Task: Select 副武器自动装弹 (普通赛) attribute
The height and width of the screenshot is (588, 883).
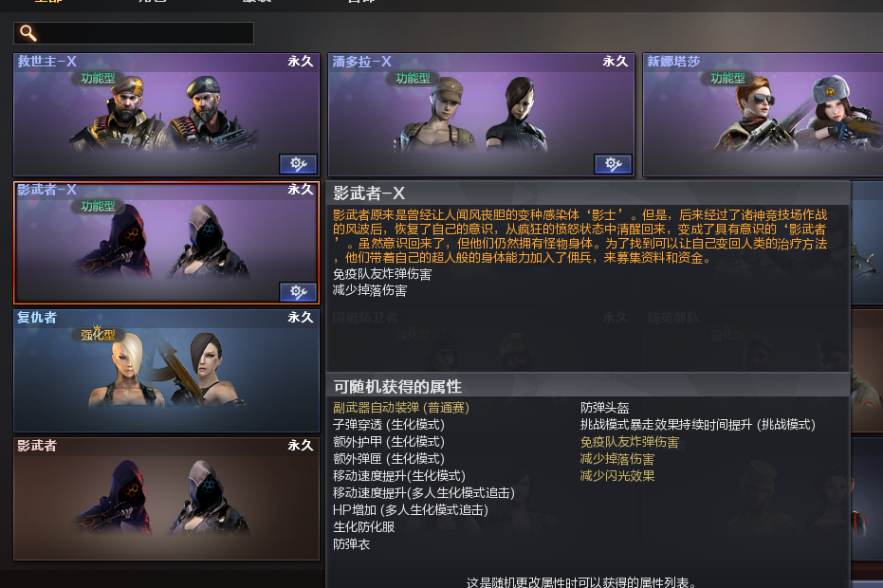Action: click(401, 408)
